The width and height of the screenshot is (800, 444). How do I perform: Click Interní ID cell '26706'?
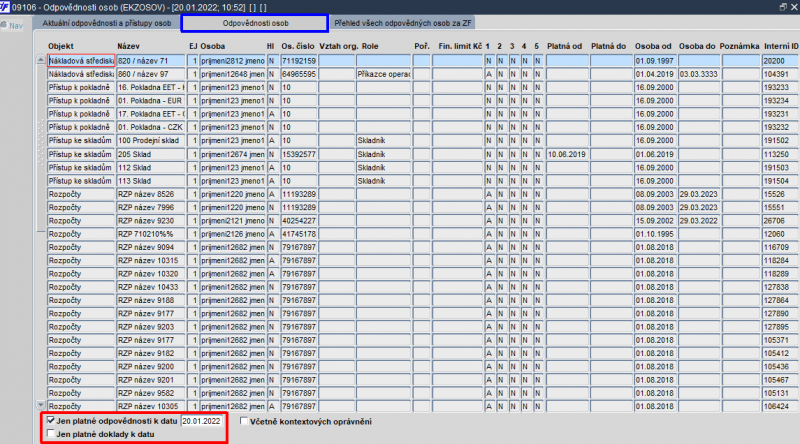pos(781,220)
